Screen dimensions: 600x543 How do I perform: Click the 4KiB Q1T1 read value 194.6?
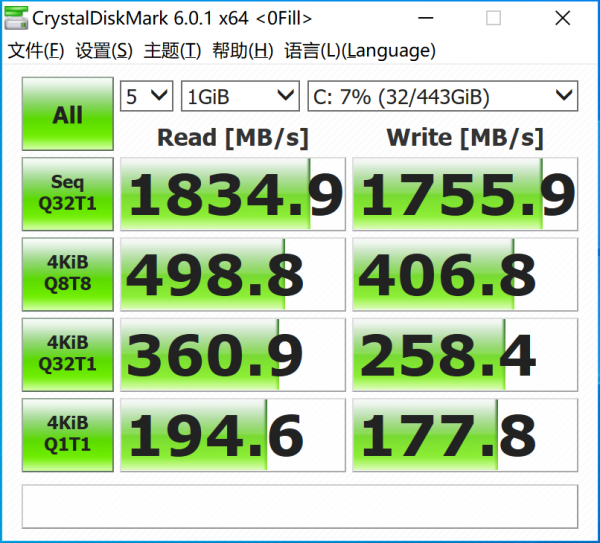tap(232, 435)
